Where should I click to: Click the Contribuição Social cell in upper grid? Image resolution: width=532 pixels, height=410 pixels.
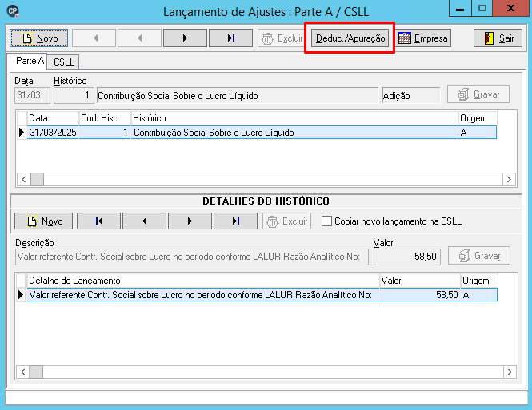click(294, 133)
